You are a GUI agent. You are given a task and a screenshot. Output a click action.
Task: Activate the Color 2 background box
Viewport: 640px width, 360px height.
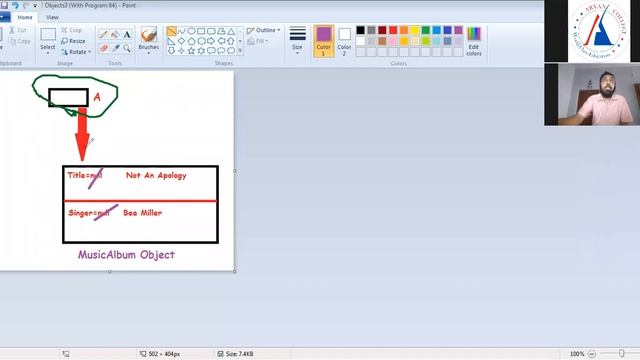tap(344, 41)
